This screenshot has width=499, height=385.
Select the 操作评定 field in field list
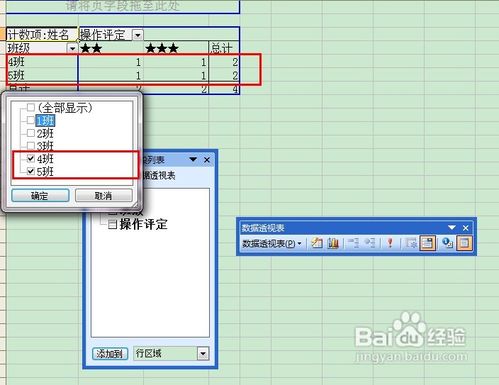pos(143,224)
